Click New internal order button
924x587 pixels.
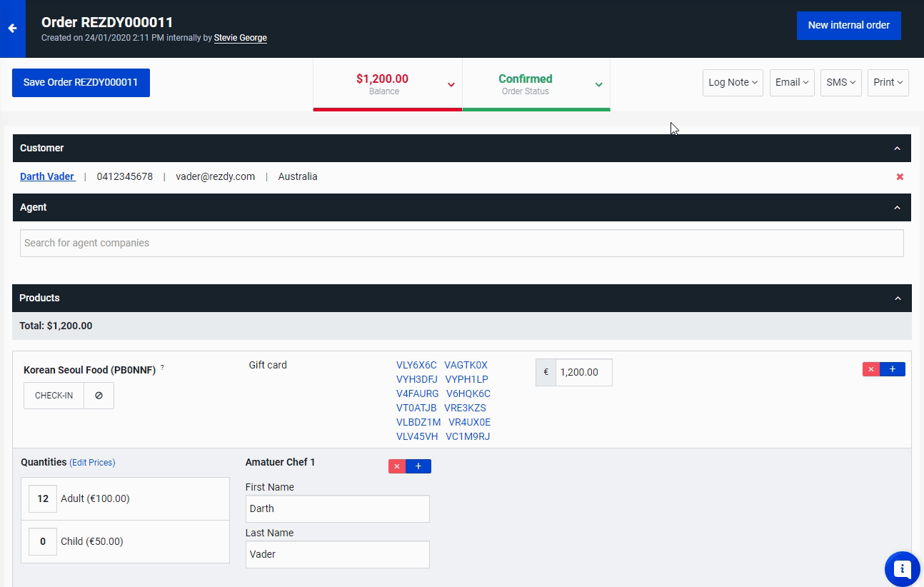coord(849,25)
